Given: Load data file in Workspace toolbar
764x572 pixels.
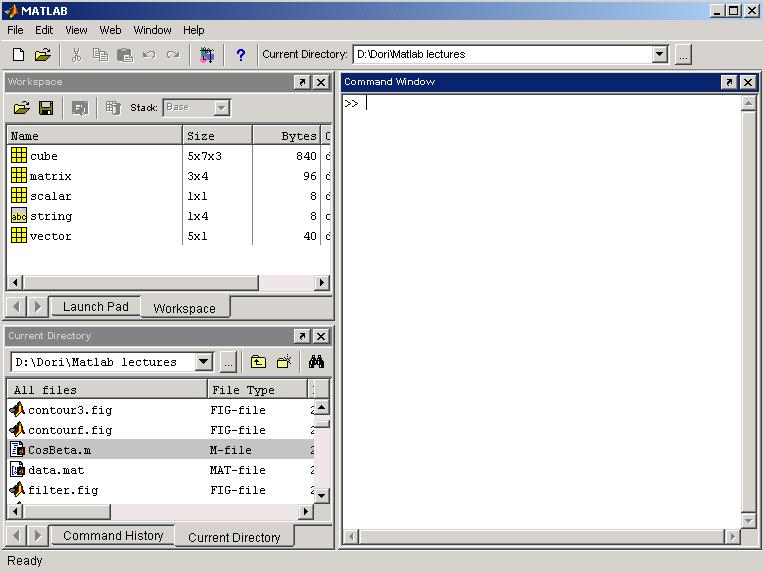Looking at the screenshot, I should click(x=21, y=108).
